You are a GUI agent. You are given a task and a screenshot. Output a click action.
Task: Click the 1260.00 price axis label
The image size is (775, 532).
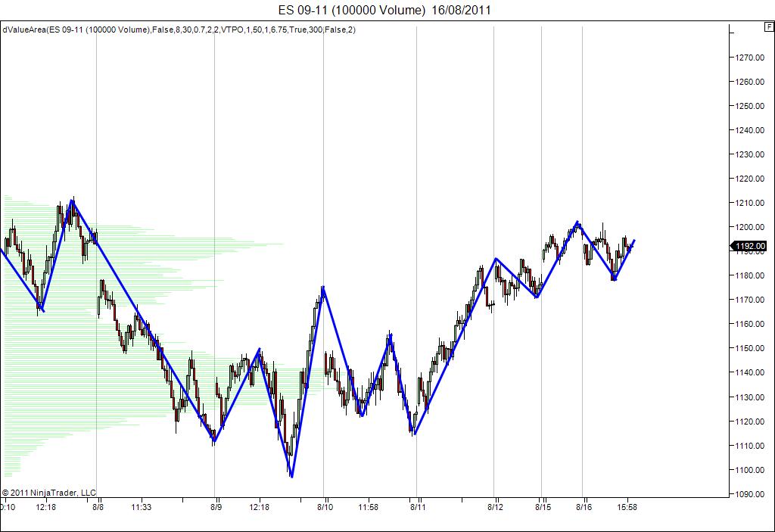pos(749,82)
